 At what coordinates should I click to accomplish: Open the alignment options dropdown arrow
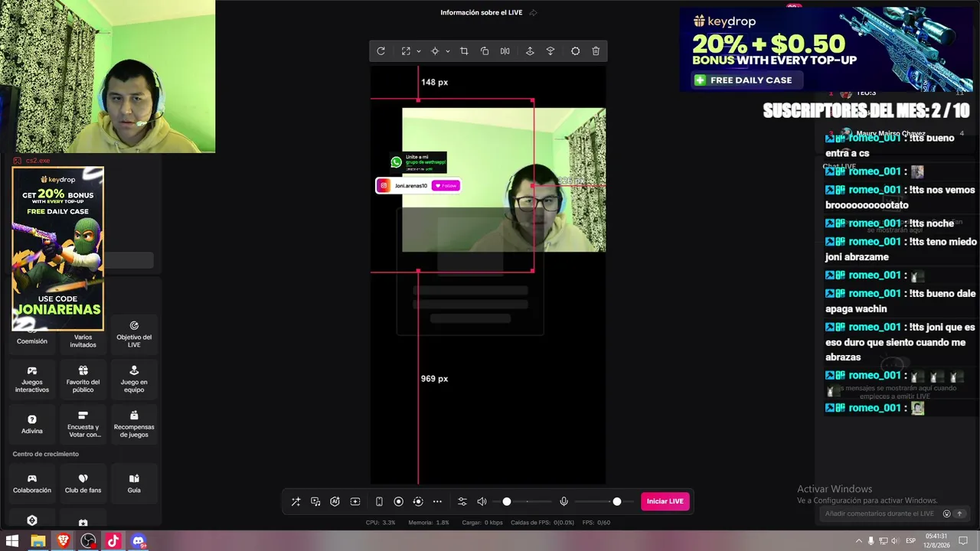(x=448, y=51)
